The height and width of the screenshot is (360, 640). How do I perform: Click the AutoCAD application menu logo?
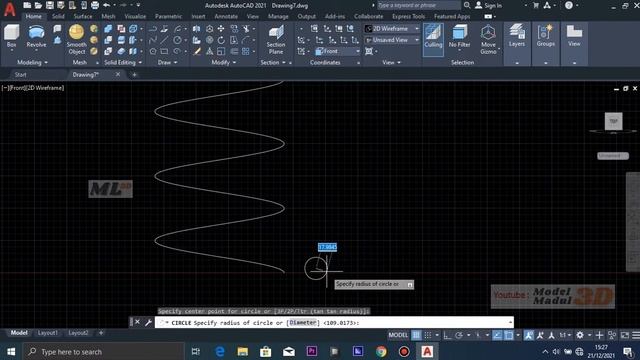click(10, 9)
